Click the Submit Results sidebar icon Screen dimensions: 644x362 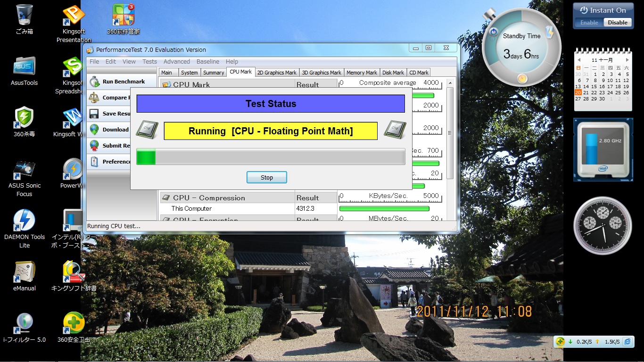[x=94, y=145]
